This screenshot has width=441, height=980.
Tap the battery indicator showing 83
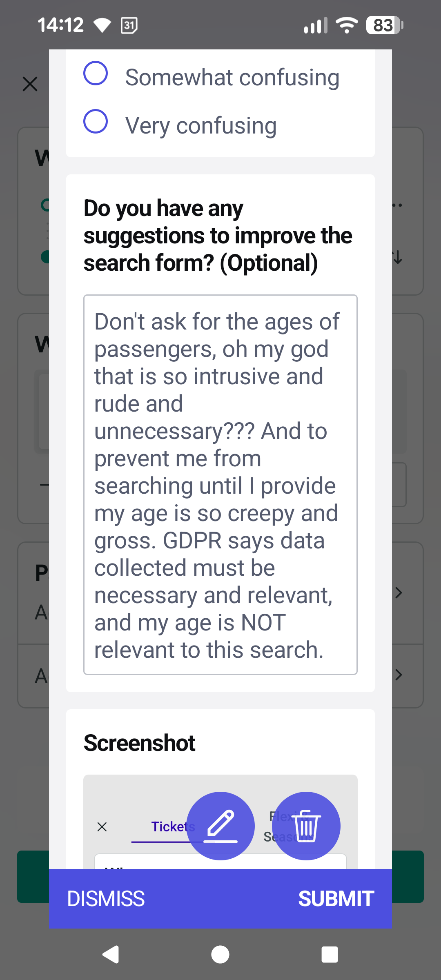point(384,25)
